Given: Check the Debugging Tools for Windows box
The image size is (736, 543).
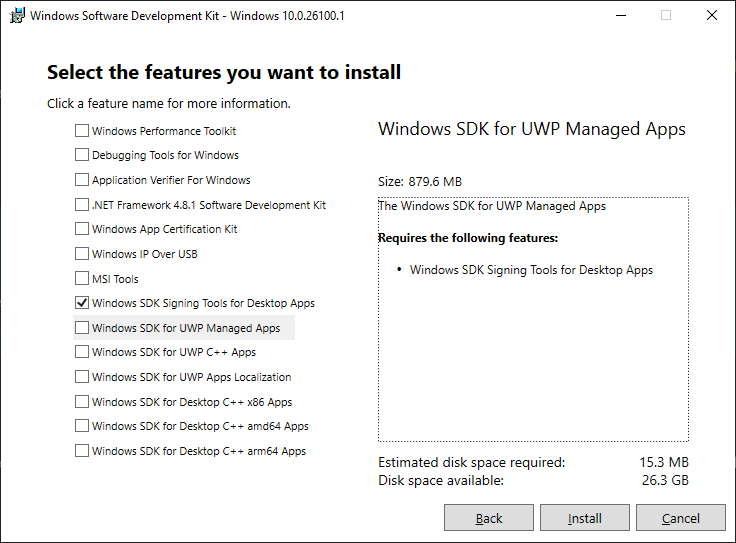Looking at the screenshot, I should tap(82, 155).
